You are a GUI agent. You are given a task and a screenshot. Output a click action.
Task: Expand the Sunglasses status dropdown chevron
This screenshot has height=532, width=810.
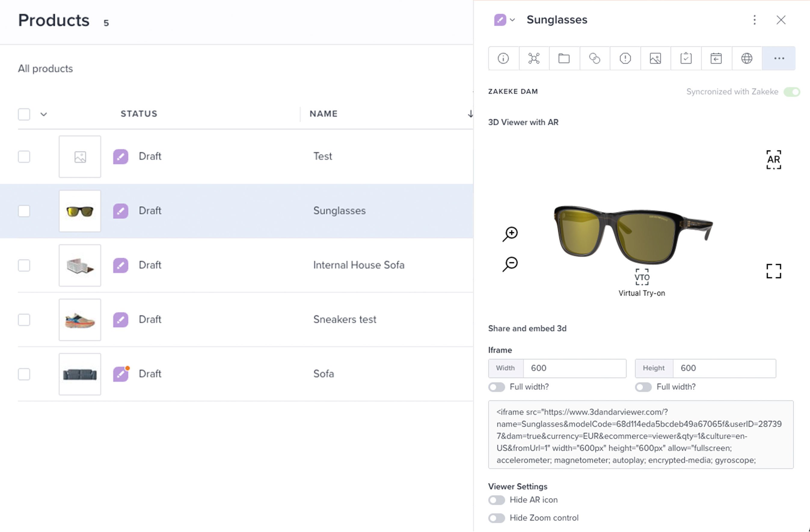tap(512, 20)
